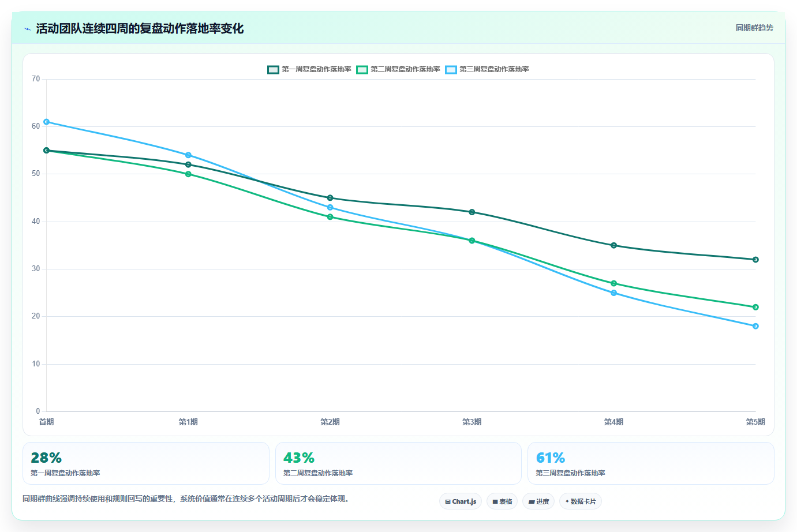The height and width of the screenshot is (532, 797).
Task: Click the 第1期 x-axis label
Action: [x=188, y=422]
